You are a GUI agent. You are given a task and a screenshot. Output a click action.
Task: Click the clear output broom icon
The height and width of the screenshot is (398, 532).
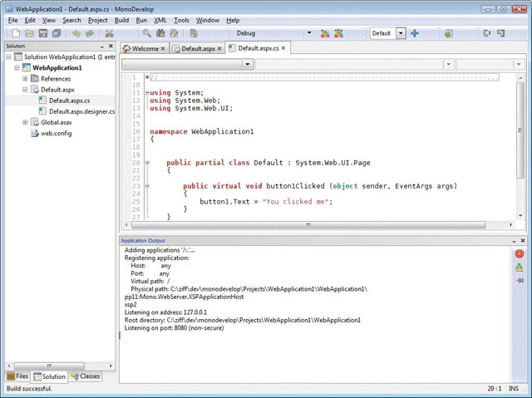tap(519, 268)
